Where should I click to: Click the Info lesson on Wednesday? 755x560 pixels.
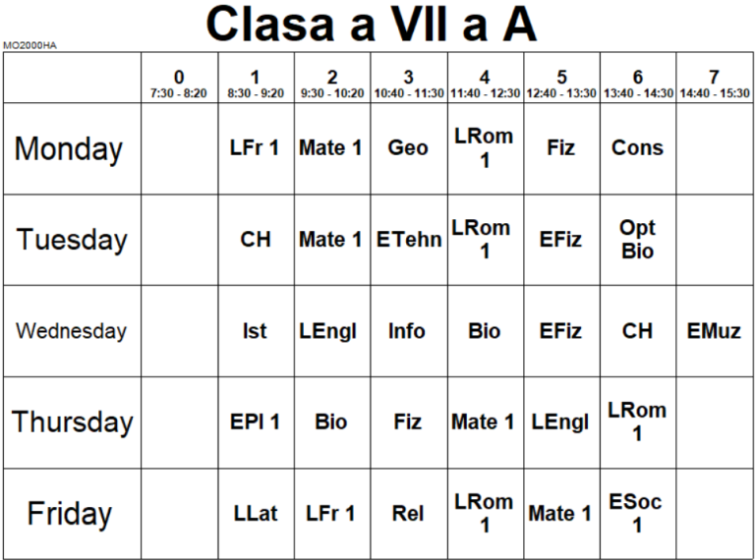[x=408, y=331]
